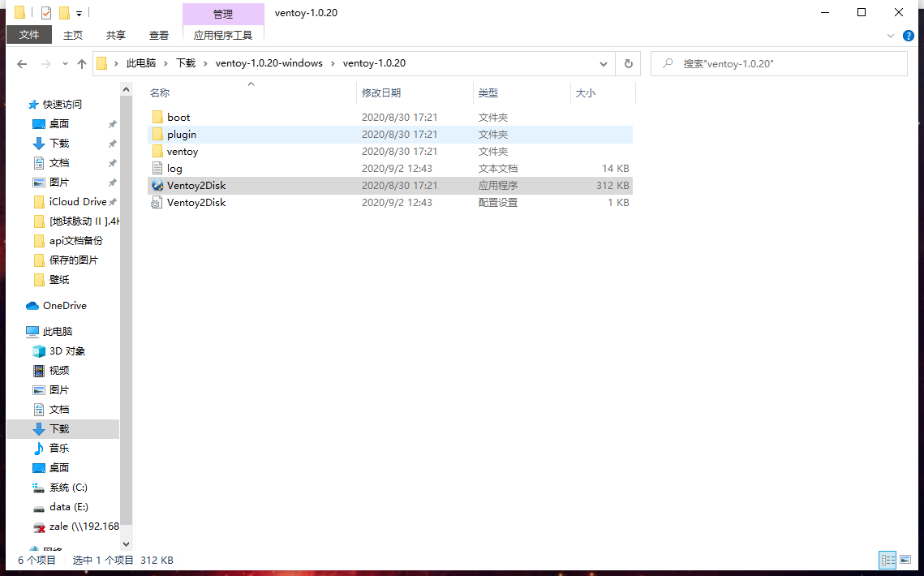Image resolution: width=924 pixels, height=576 pixels.
Task: Click 14 KB size of log
Action: 615,168
